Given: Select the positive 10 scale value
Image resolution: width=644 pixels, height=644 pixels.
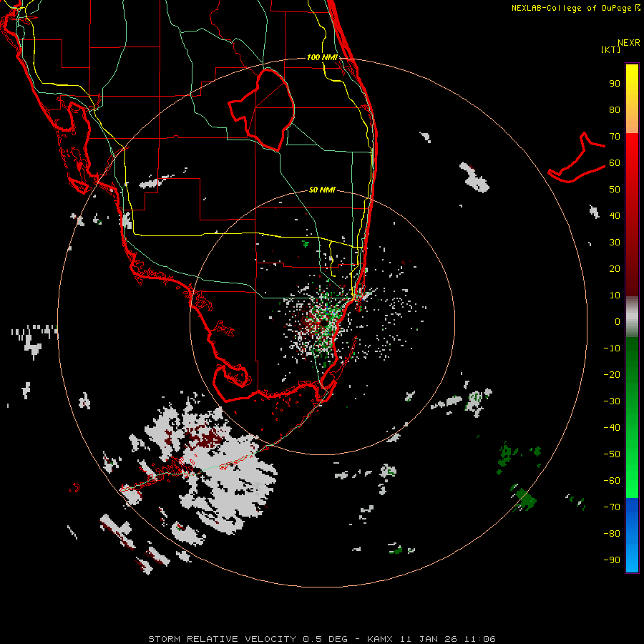Looking at the screenshot, I should (615, 296).
